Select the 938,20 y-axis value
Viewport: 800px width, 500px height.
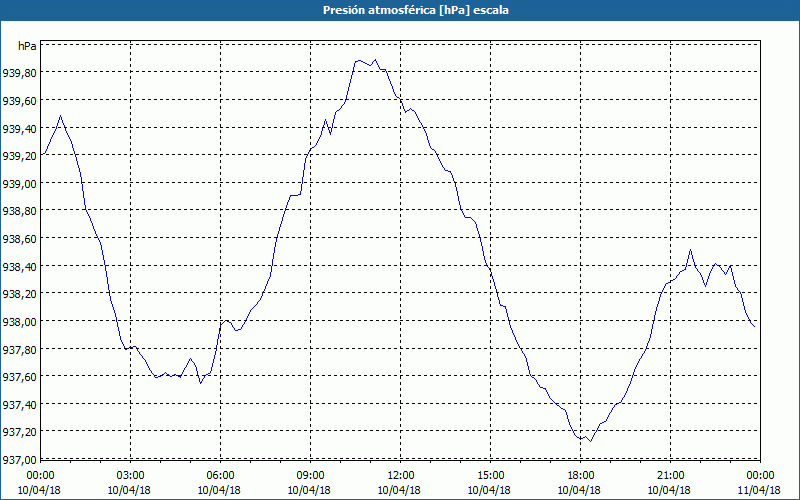[x=19, y=294]
